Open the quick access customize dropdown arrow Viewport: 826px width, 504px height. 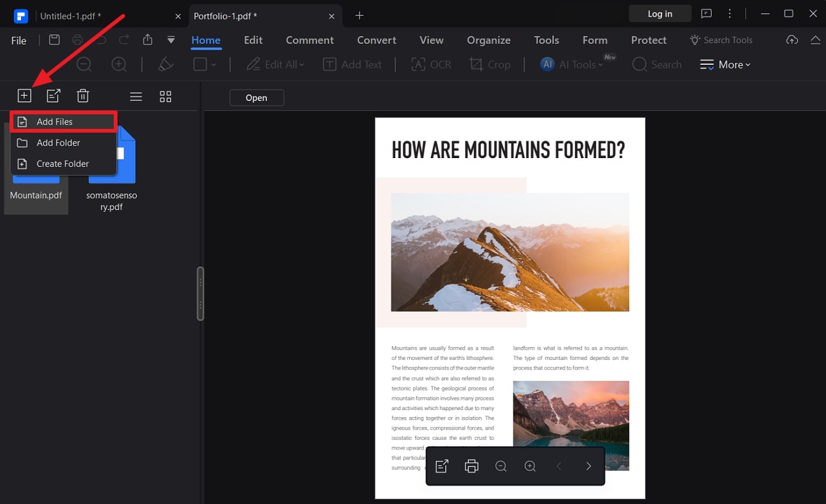point(171,40)
